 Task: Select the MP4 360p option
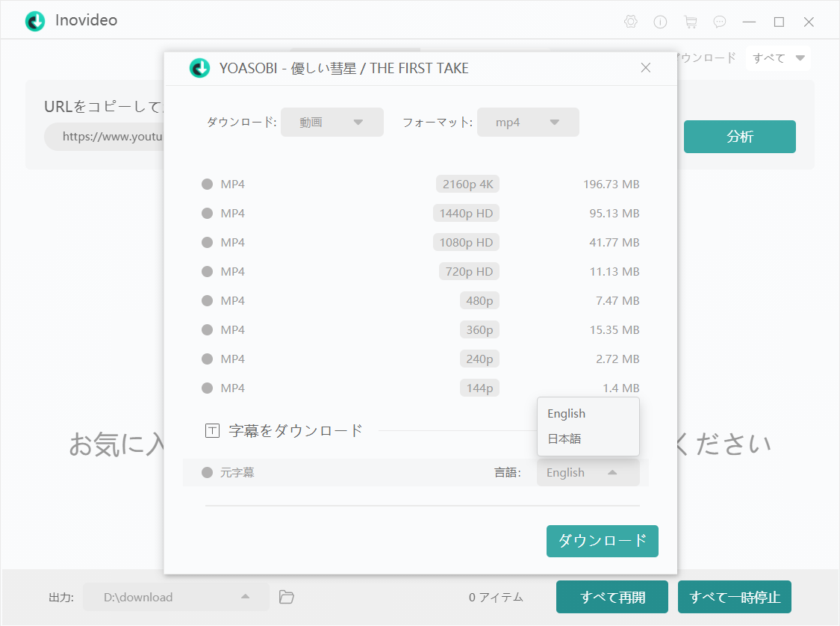(x=208, y=329)
